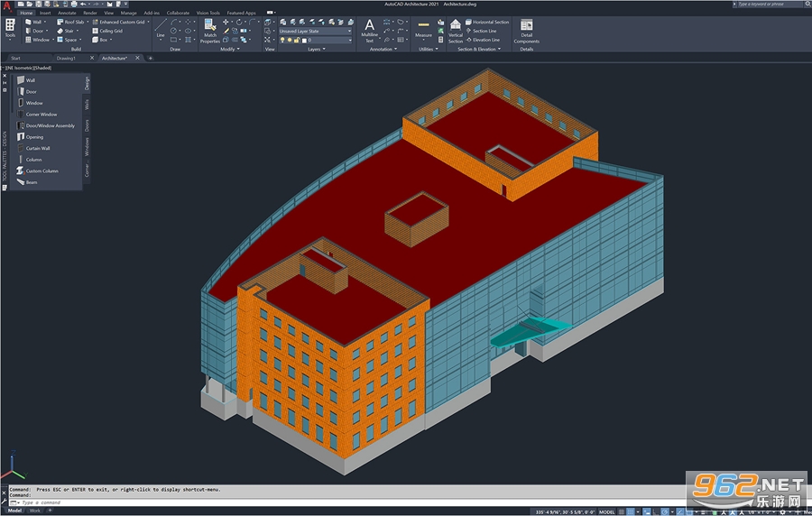The width and height of the screenshot is (812, 516).
Task: Select the Section Line tool
Action: (x=481, y=31)
